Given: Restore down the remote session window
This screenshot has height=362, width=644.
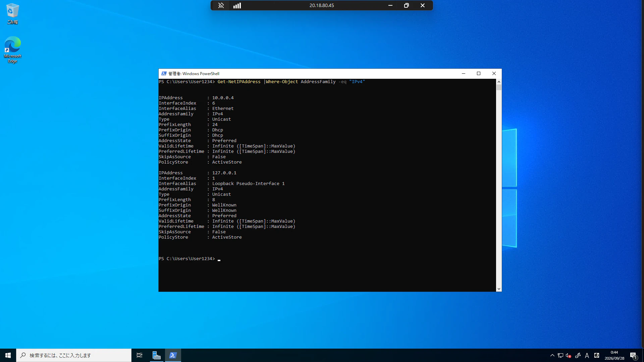Looking at the screenshot, I should coord(407,5).
